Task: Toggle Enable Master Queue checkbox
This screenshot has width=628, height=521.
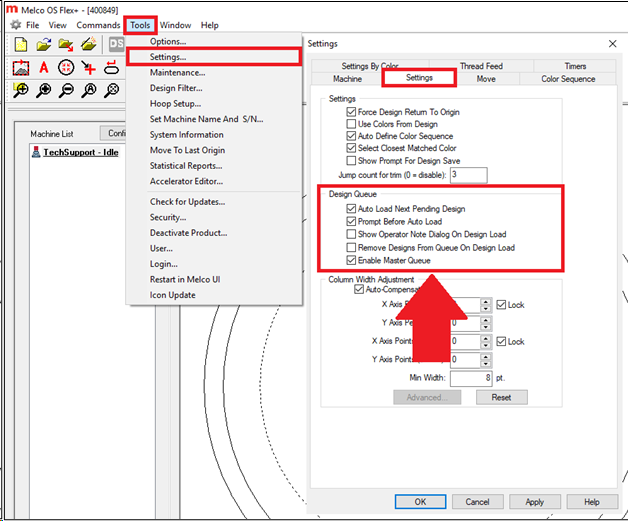Action: (351, 259)
